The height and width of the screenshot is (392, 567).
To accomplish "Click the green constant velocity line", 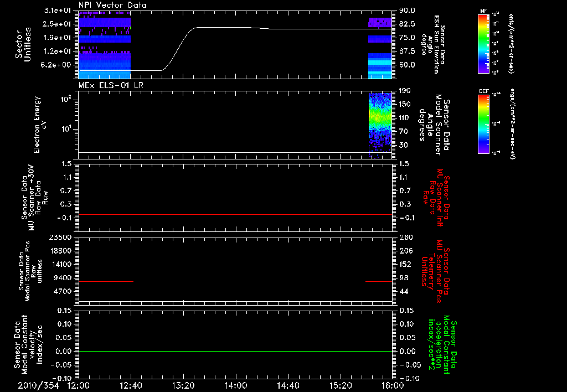I will coord(235,351).
